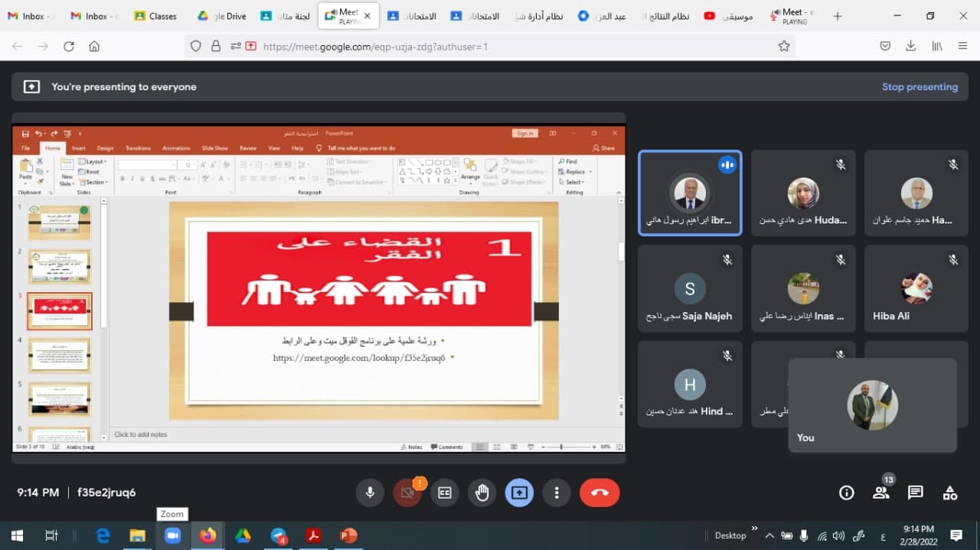Click the Design tab in PowerPoint preview
Screen dimensions: 980x550
click(105, 148)
